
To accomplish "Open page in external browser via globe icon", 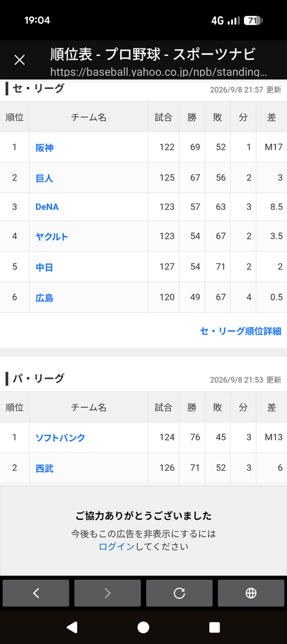I will click(251, 592).
